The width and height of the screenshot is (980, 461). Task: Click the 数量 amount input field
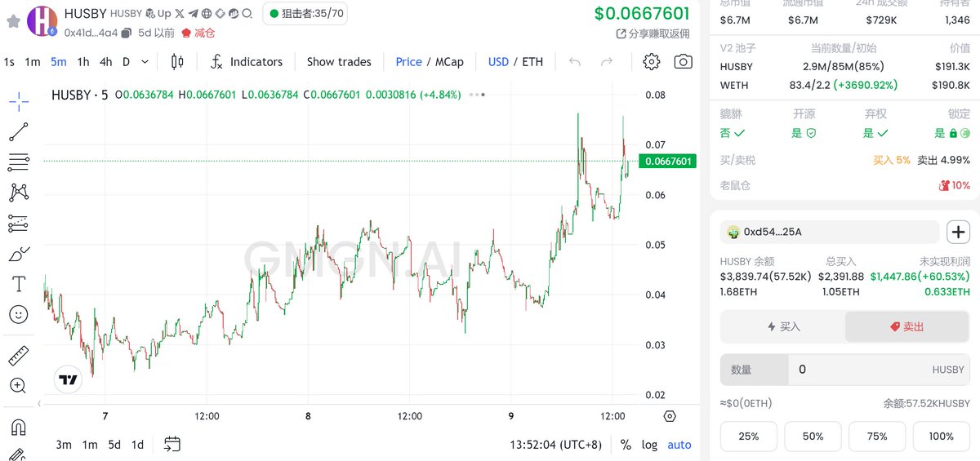pyautogui.click(x=845, y=370)
